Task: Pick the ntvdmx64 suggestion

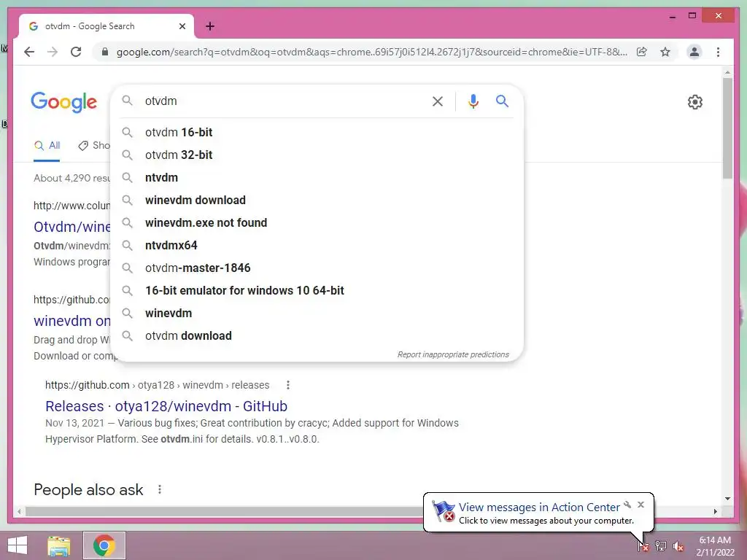Action: click(318, 245)
